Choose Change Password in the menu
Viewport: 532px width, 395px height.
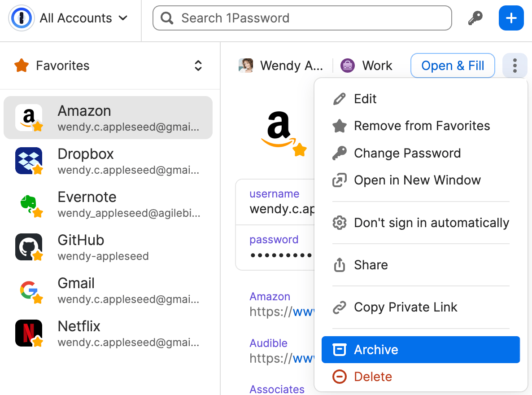coord(407,153)
